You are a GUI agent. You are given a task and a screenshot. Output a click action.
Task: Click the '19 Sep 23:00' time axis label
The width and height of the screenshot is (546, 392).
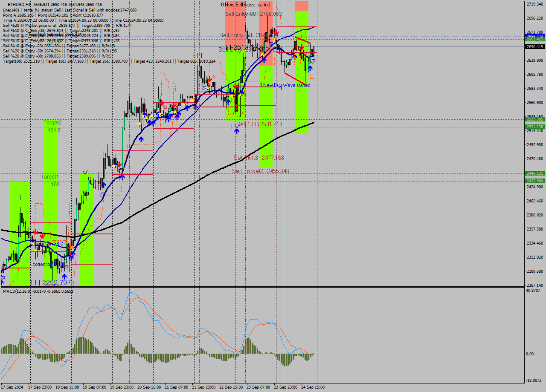point(122,387)
